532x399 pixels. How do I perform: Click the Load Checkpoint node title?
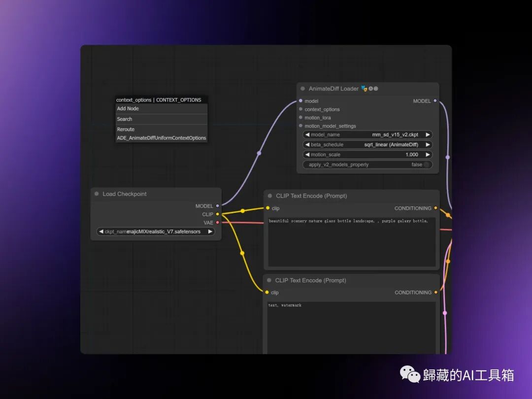tap(125, 194)
